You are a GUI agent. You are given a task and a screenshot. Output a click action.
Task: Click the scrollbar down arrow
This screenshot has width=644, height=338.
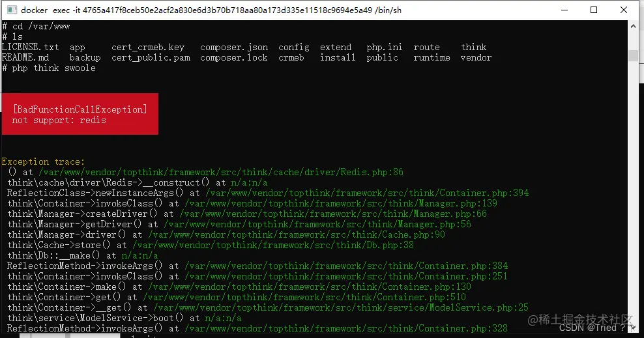click(x=633, y=328)
